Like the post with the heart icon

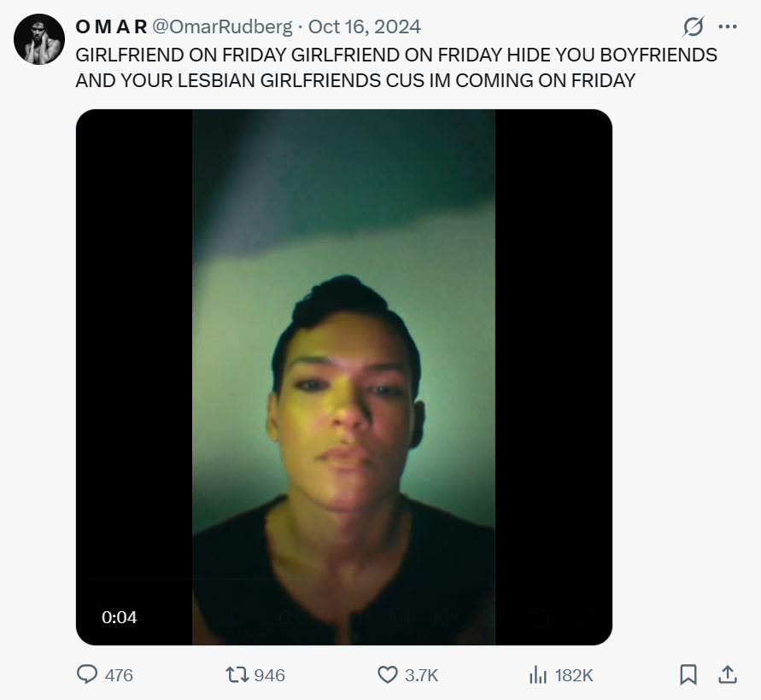click(388, 674)
